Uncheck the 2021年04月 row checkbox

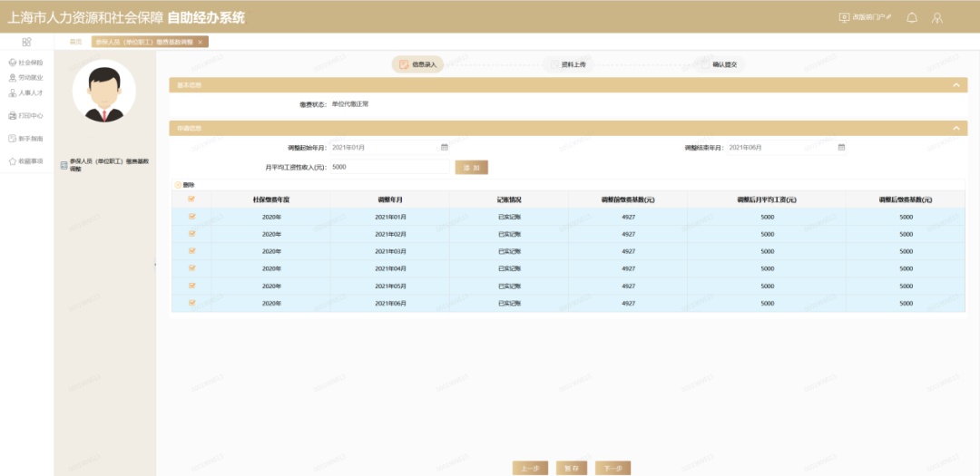[191, 268]
